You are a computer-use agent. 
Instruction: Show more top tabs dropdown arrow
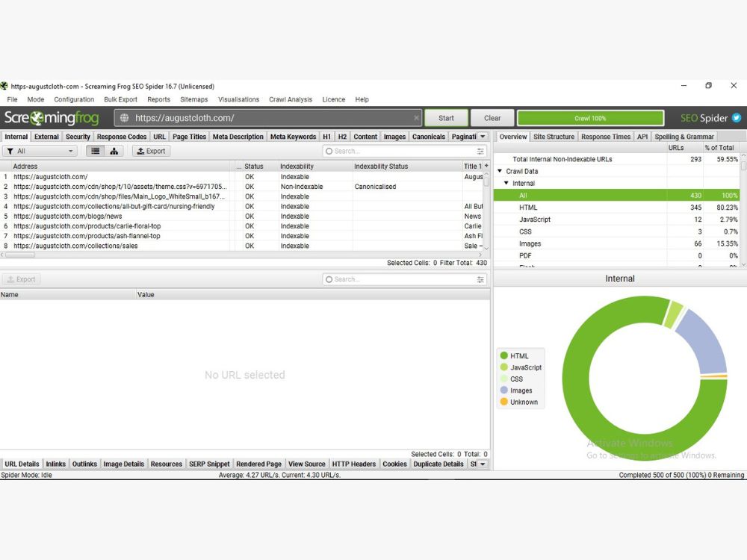point(483,137)
